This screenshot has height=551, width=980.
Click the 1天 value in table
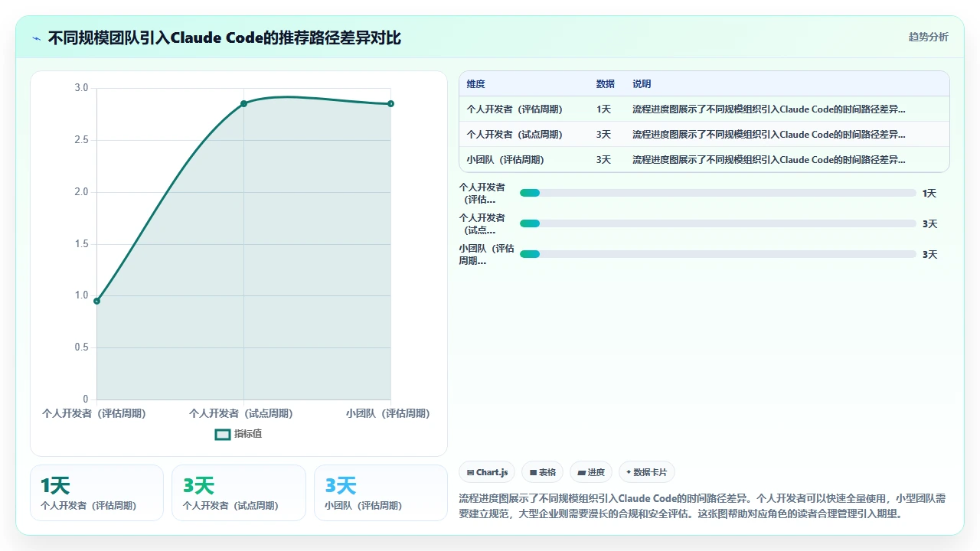(604, 109)
